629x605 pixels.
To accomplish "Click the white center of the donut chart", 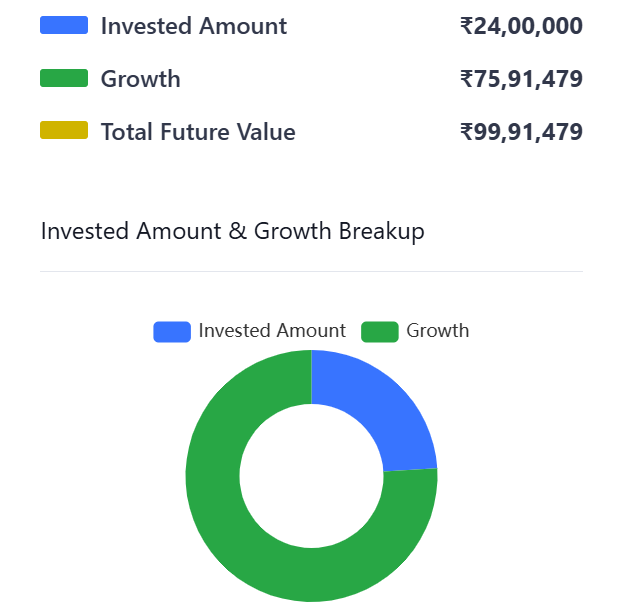I will tap(311, 476).
